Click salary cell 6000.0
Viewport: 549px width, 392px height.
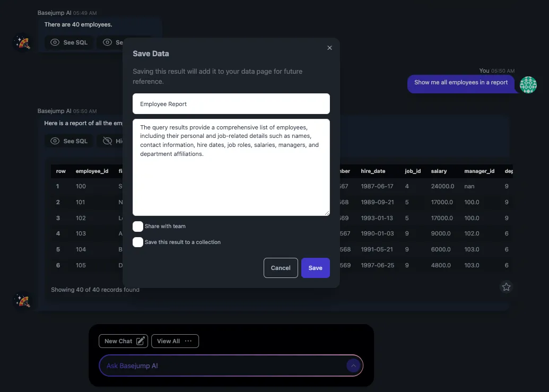pyautogui.click(x=441, y=249)
